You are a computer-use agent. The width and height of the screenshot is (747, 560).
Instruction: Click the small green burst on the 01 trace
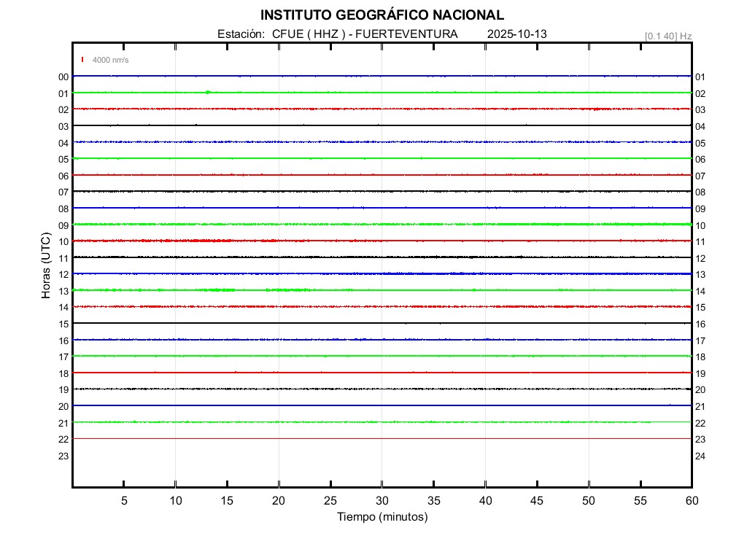click(x=208, y=92)
